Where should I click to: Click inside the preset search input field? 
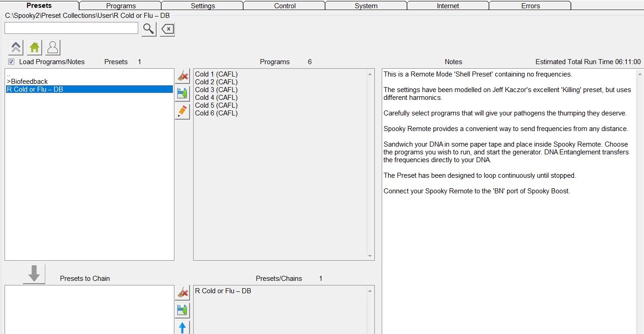point(71,28)
